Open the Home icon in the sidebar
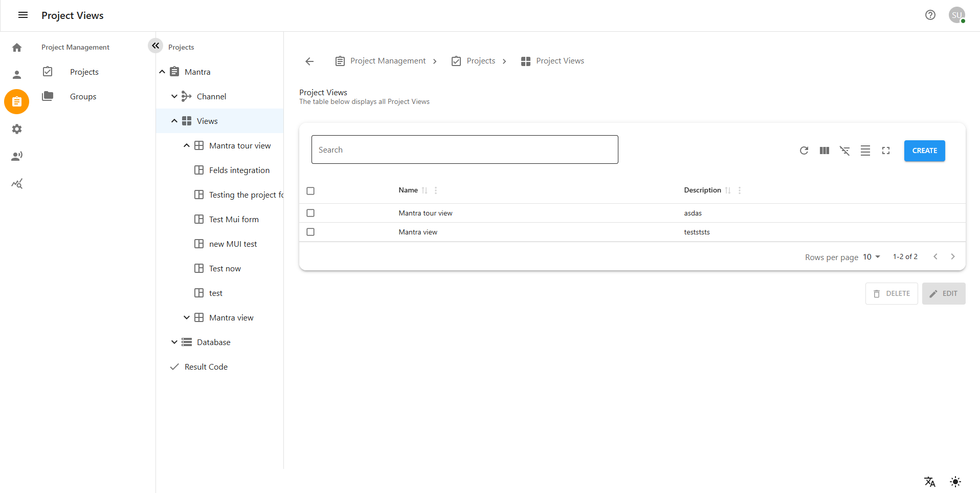The height and width of the screenshot is (493, 980). pyautogui.click(x=17, y=47)
